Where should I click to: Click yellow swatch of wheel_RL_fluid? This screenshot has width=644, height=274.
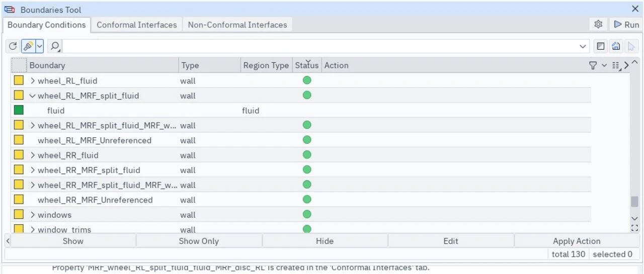(x=19, y=80)
